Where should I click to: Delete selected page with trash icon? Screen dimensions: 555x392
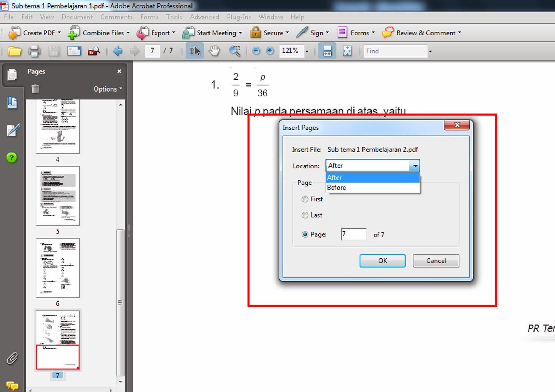coord(35,89)
